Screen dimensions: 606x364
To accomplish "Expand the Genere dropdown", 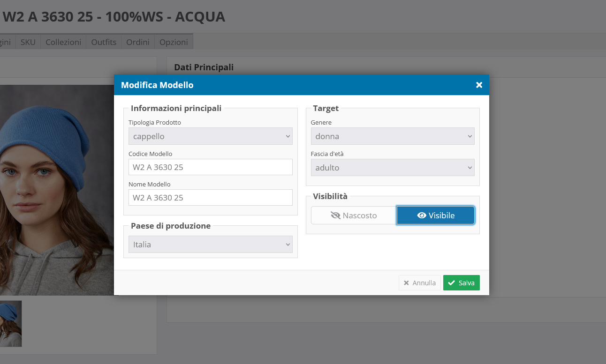I will (x=392, y=136).
